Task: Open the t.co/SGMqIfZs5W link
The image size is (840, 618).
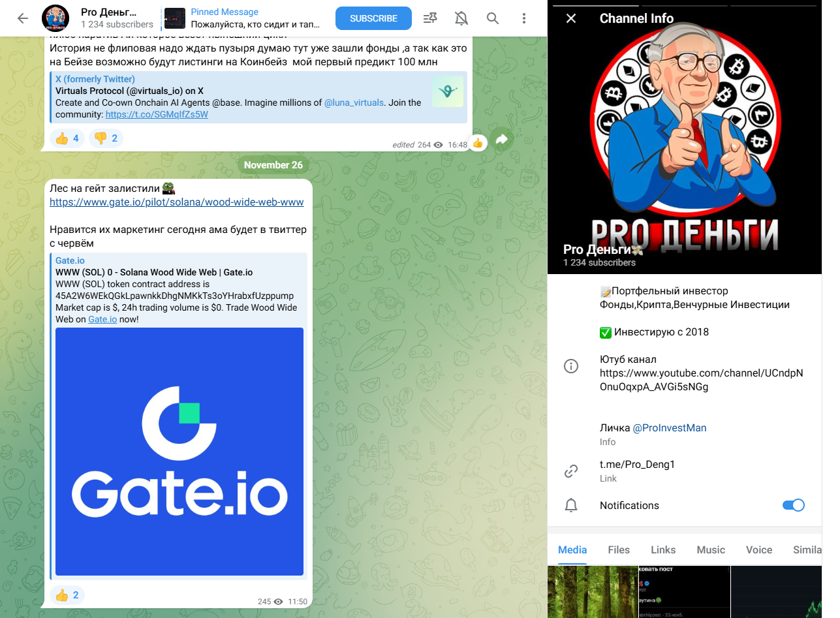Action: (157, 114)
